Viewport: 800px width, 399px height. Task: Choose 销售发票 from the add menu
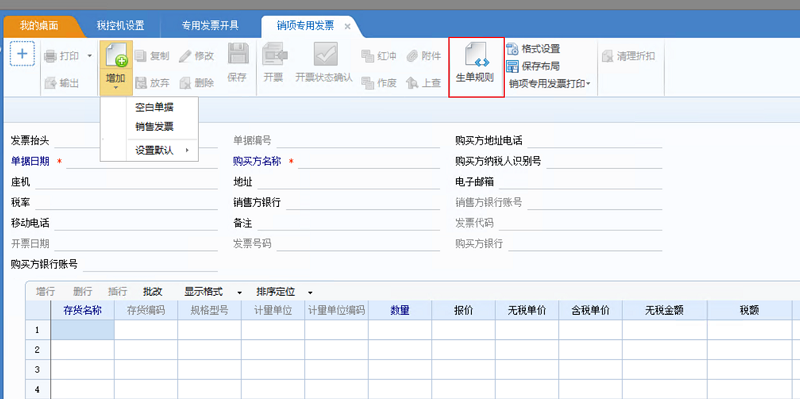(x=154, y=127)
